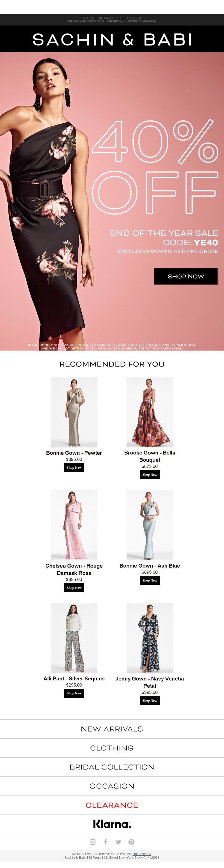
Task: Open the Twitter social icon
Action: [118, 842]
